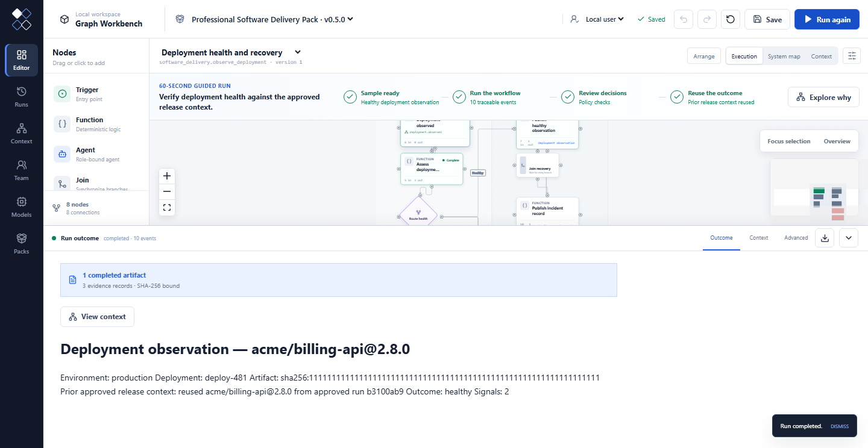Viewport: 868px width, 448px height.
Task: Open the Outcome tab
Action: (722, 238)
